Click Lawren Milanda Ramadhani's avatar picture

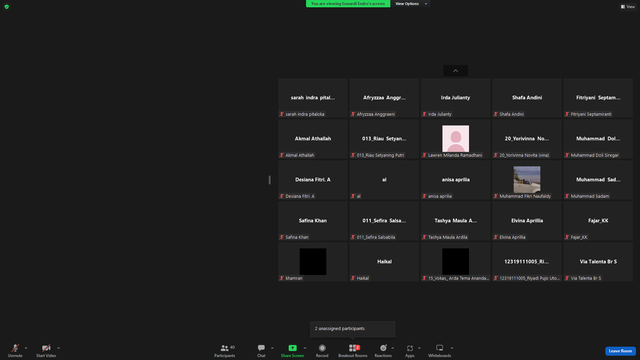456,138
